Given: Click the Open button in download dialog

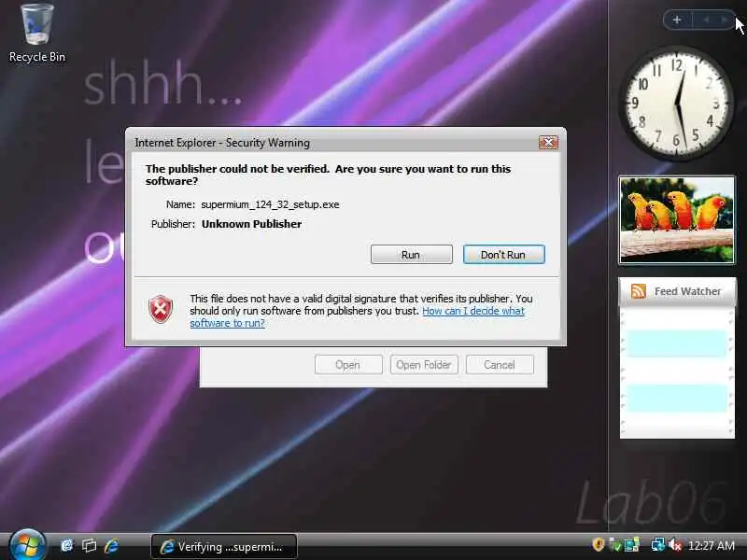Looking at the screenshot, I should click(x=348, y=365).
